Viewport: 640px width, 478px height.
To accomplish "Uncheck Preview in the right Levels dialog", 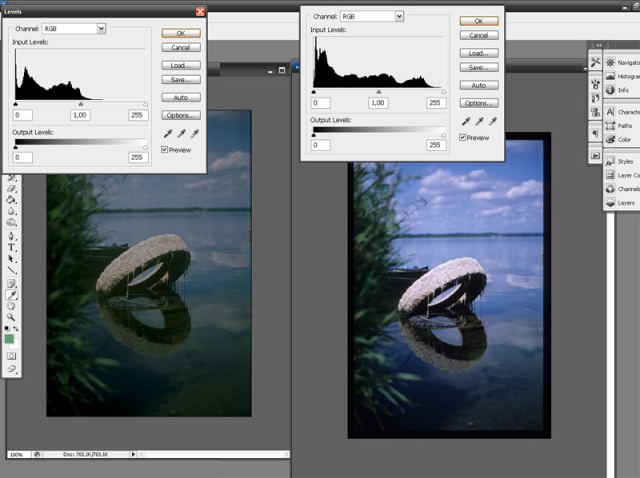I will pyautogui.click(x=462, y=137).
